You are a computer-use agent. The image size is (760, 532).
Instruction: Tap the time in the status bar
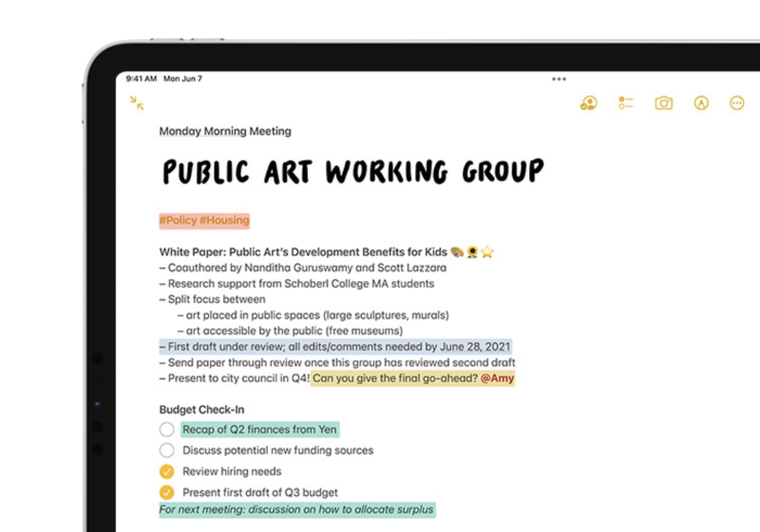tap(141, 79)
